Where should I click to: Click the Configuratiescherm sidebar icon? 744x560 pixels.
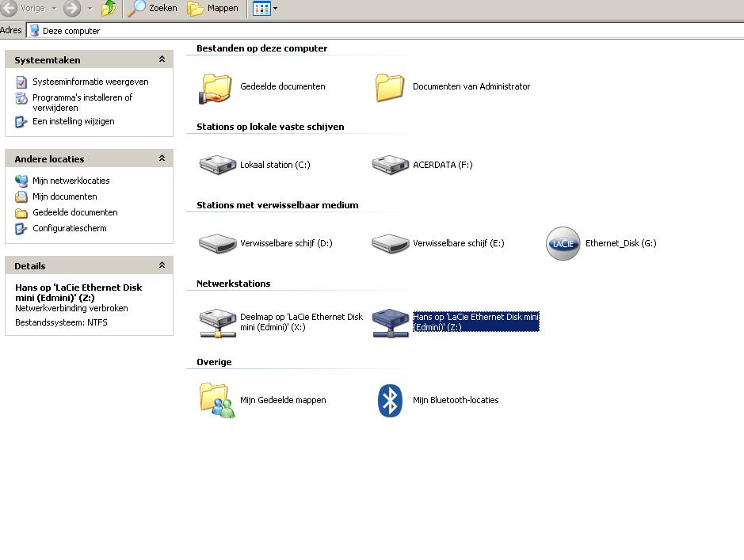tap(21, 229)
